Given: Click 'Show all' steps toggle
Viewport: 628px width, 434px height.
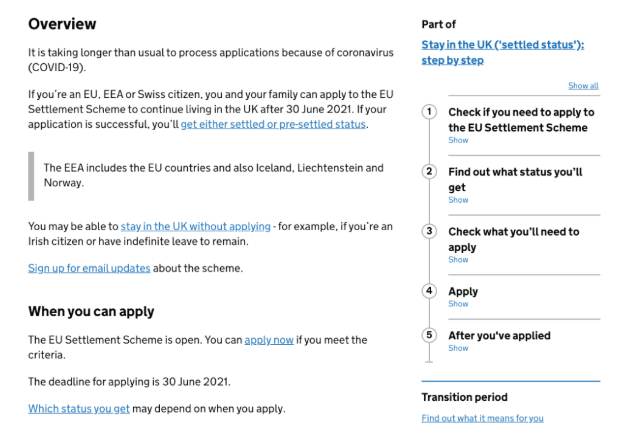Looking at the screenshot, I should (583, 86).
